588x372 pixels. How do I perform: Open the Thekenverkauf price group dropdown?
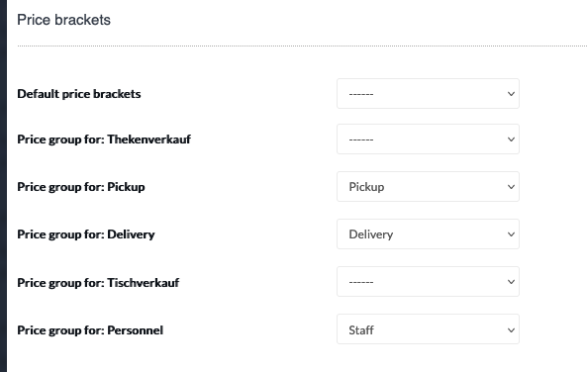(x=428, y=139)
